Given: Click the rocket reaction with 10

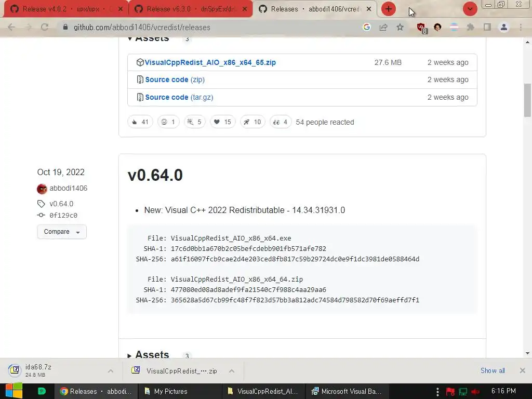Looking at the screenshot, I should point(252,122).
